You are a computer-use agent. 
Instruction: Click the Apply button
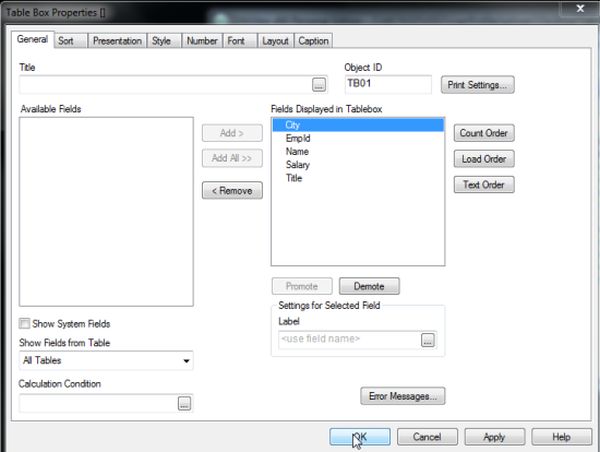(x=494, y=437)
